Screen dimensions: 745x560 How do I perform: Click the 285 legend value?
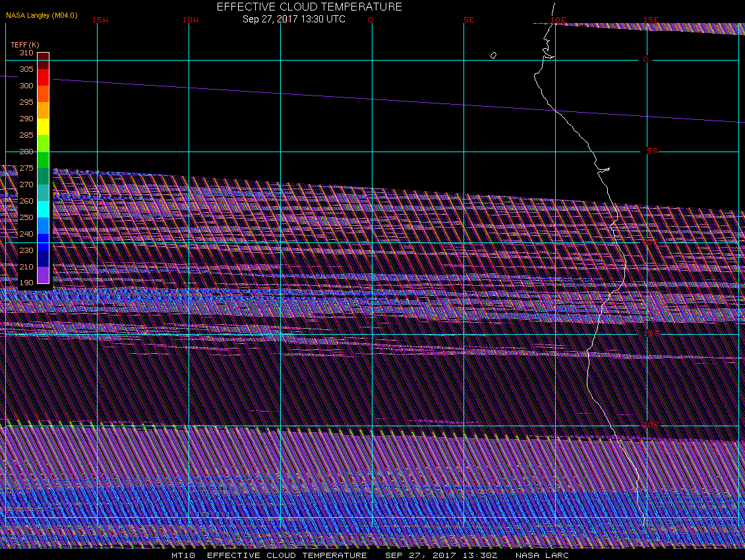26,135
